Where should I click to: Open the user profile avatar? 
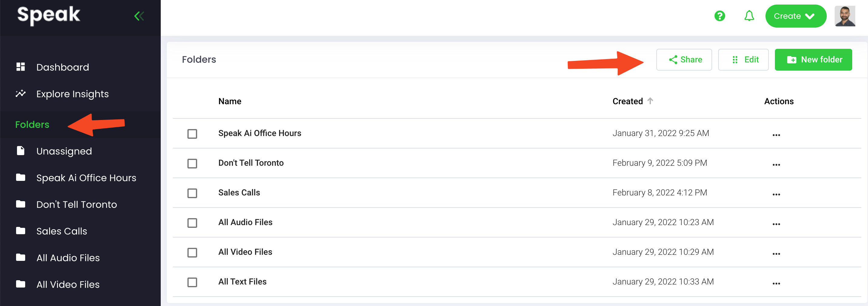844,16
